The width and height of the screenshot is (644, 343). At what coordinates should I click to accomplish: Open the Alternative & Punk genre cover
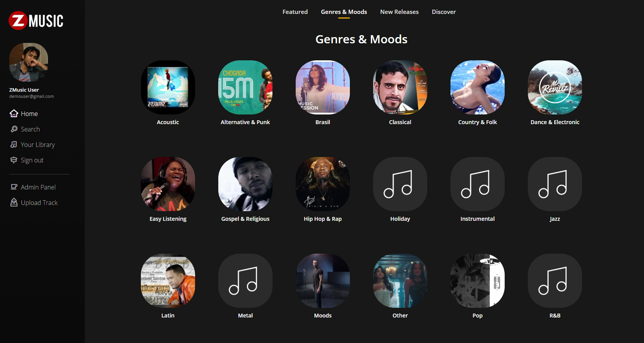245,87
